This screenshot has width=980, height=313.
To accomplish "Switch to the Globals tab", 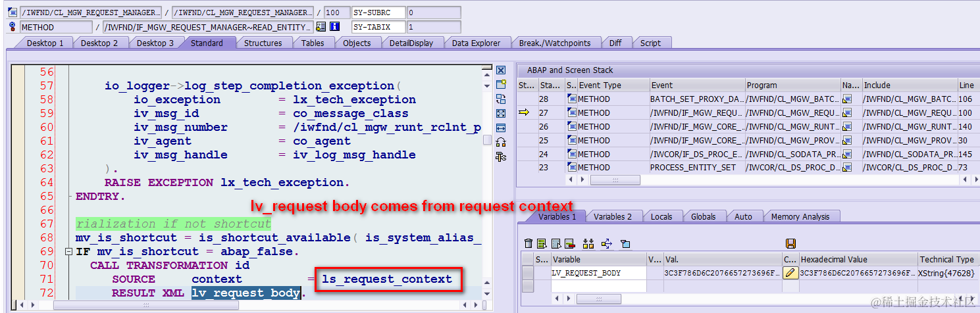I will (704, 216).
